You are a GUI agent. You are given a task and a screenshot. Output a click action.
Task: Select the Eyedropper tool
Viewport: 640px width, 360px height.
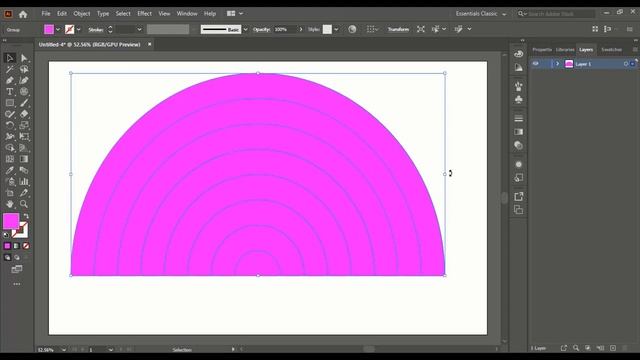pos(10,170)
